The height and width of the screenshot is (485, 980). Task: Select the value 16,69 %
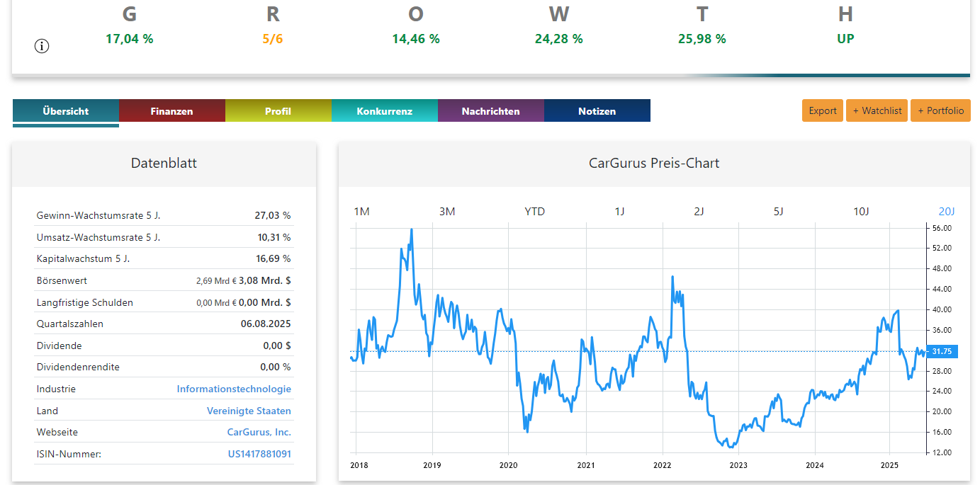coord(274,258)
